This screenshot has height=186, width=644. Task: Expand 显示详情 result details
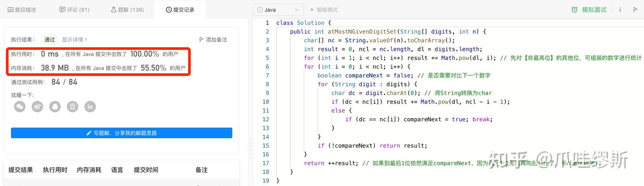pos(74,39)
